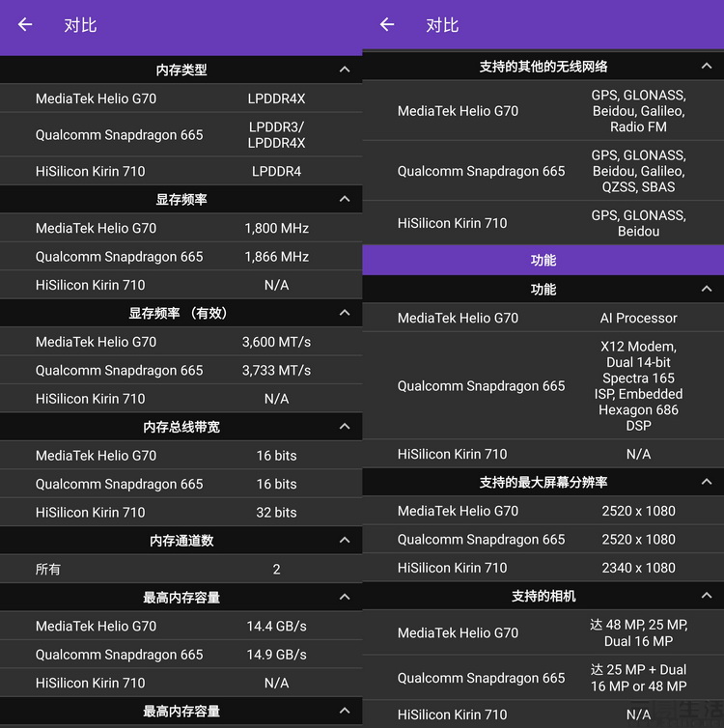The image size is (724, 728).
Task: Select the 2520 x 1080 value for Helio G70
Action: (x=639, y=511)
